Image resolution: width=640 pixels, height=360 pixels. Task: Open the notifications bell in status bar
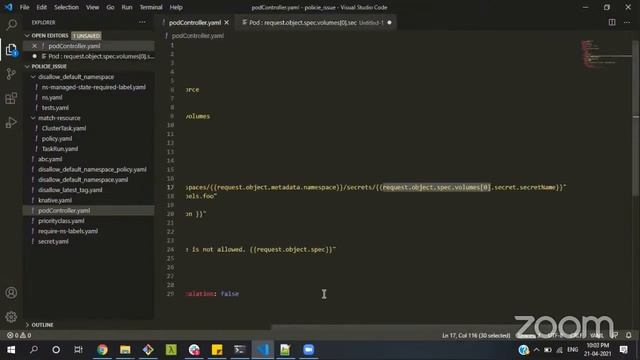point(629,335)
